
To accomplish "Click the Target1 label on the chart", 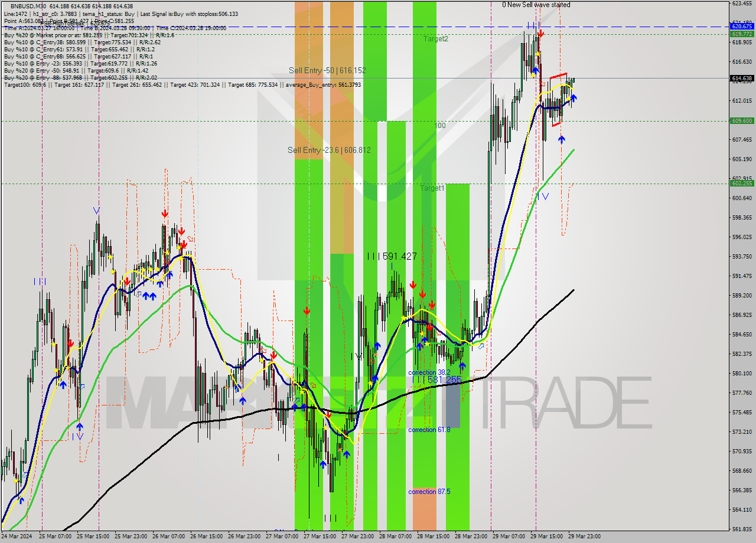I will point(432,188).
